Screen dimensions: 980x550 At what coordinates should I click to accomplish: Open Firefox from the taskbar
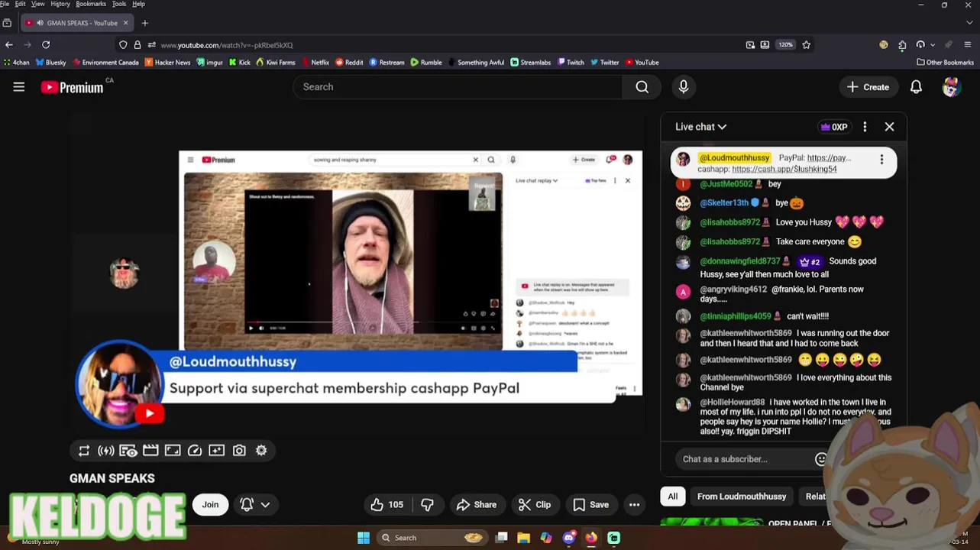click(591, 538)
